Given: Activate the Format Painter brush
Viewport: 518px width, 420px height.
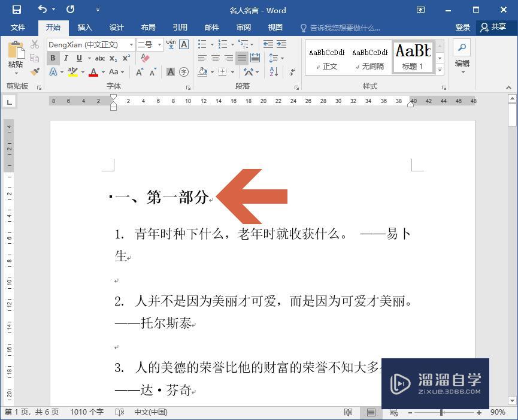Looking at the screenshot, I should click(35, 71).
